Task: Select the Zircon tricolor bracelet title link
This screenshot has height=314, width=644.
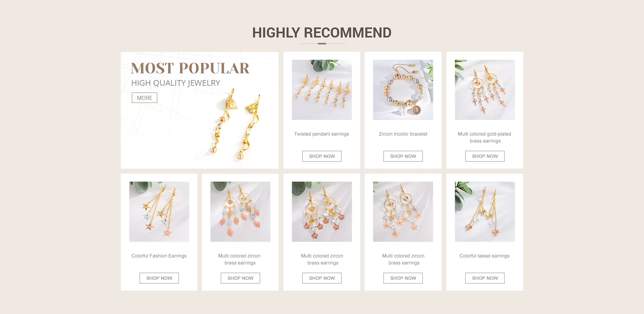Action: [403, 134]
